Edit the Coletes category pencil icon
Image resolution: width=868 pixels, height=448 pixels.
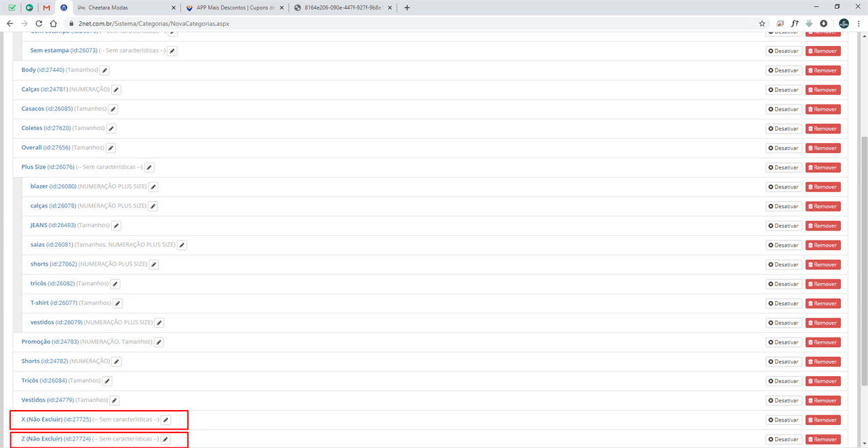(x=111, y=129)
